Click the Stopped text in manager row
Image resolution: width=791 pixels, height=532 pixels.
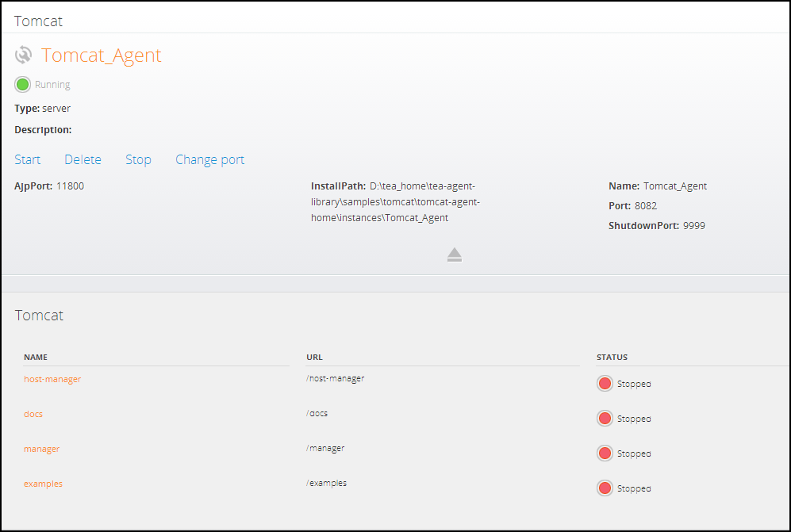click(x=634, y=454)
